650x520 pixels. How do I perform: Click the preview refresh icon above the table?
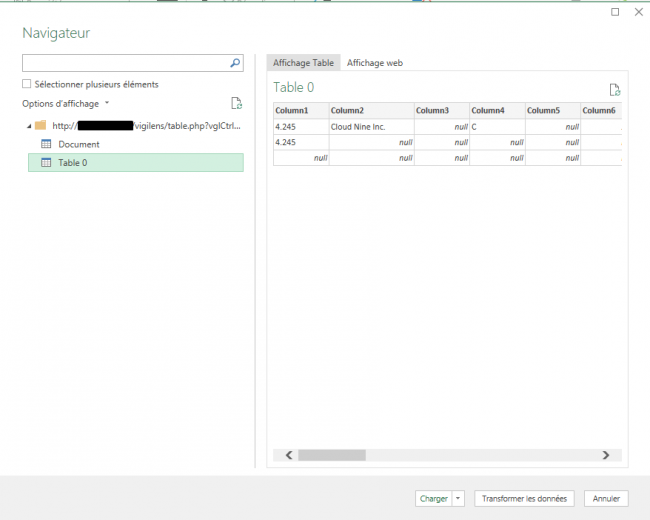[x=615, y=90]
